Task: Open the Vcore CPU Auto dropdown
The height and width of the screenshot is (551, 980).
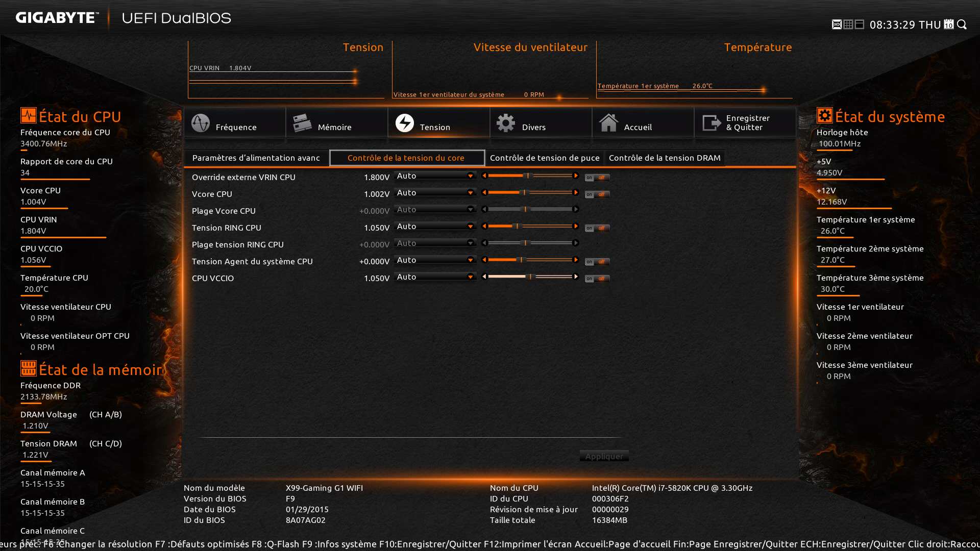Action: coord(435,192)
